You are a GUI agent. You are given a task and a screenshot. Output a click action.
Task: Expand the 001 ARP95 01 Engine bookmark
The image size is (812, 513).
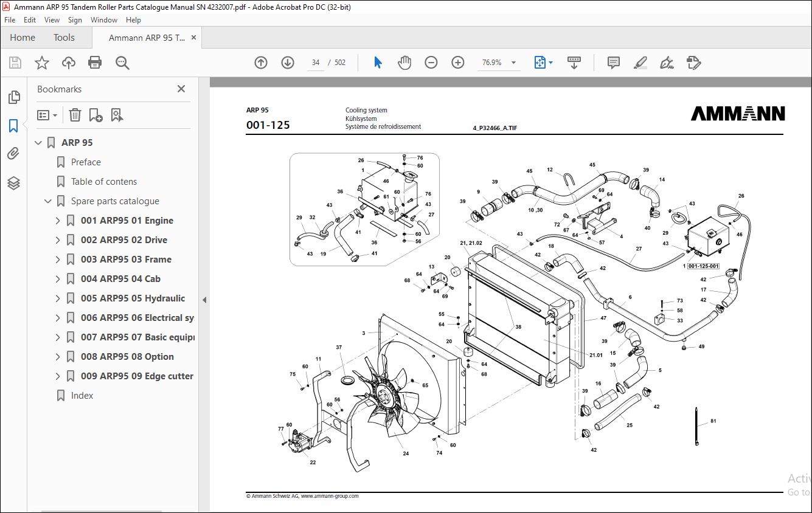point(58,221)
